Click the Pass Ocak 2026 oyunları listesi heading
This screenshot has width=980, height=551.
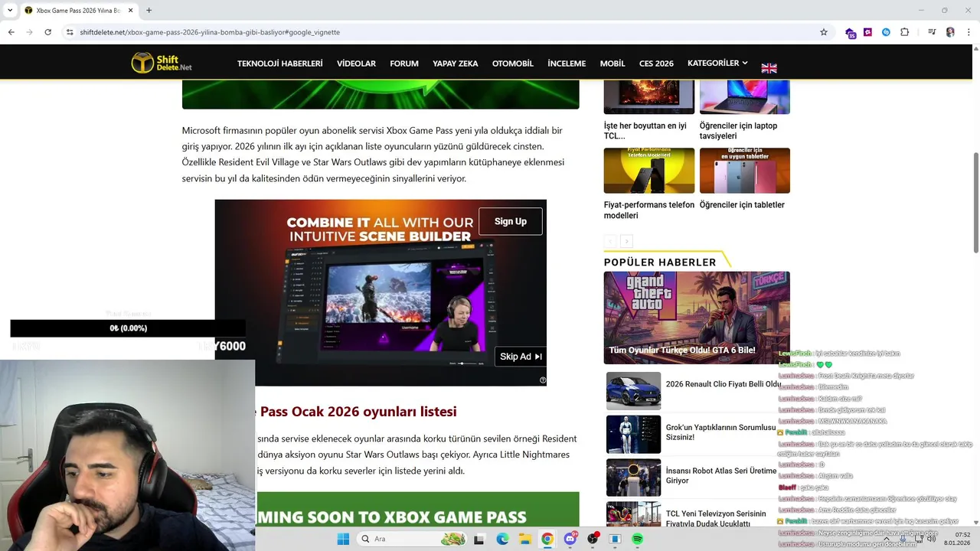click(x=358, y=412)
